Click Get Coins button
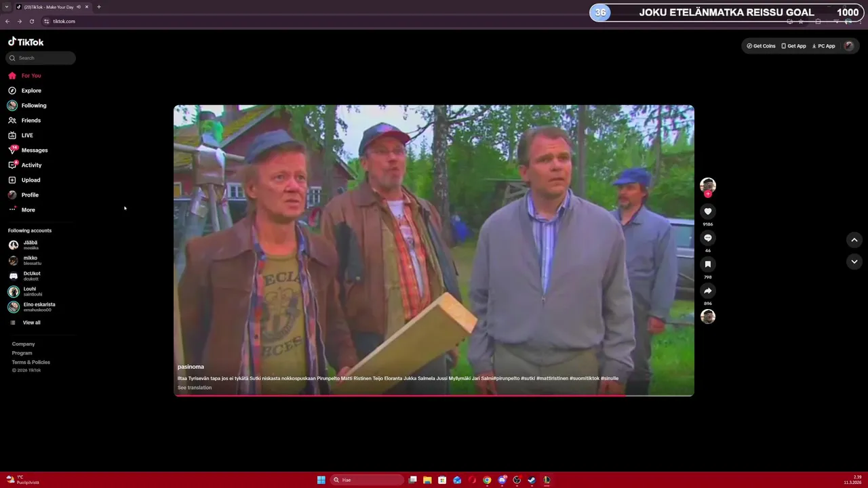The image size is (868, 488). click(761, 46)
